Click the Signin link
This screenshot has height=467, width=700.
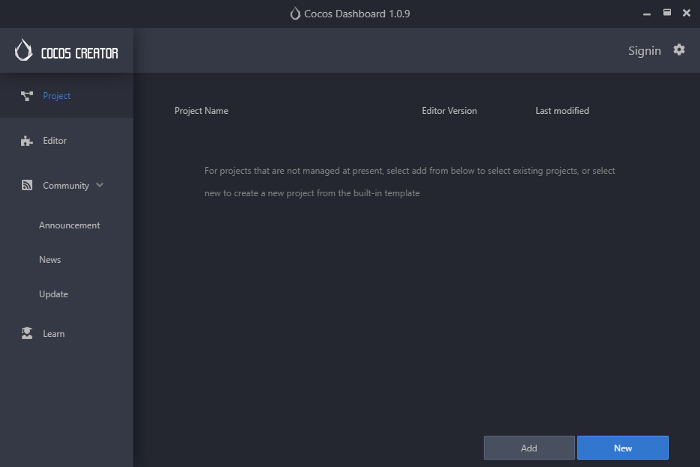tap(644, 51)
